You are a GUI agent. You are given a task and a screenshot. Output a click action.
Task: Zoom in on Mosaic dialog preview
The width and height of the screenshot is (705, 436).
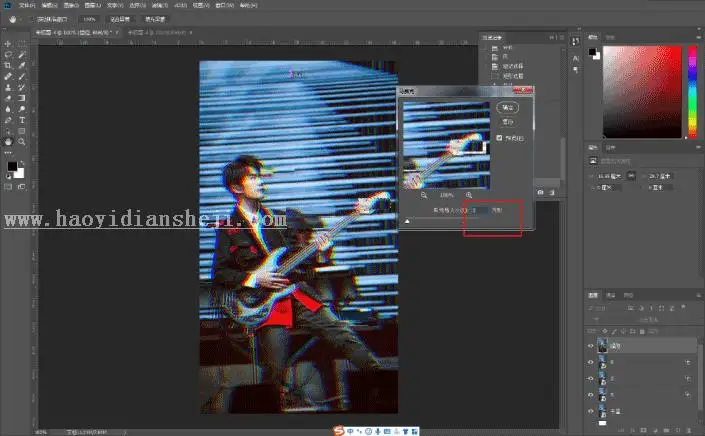tap(469, 195)
